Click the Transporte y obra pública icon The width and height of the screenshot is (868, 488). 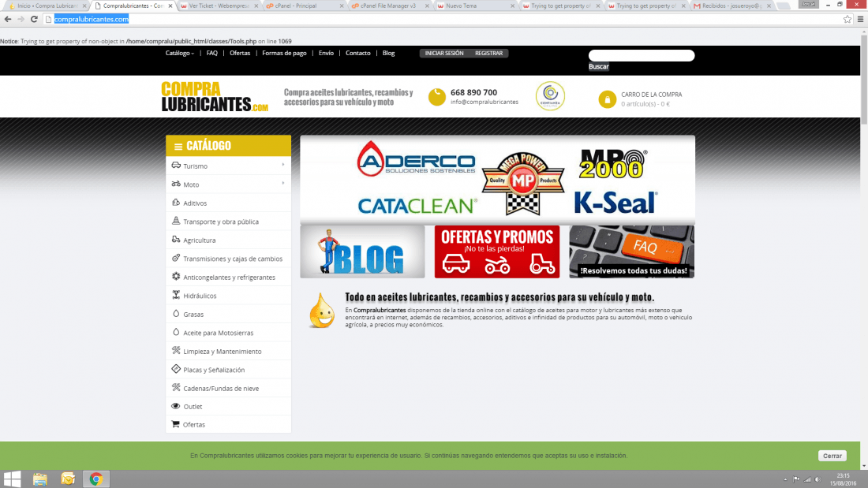pos(176,221)
